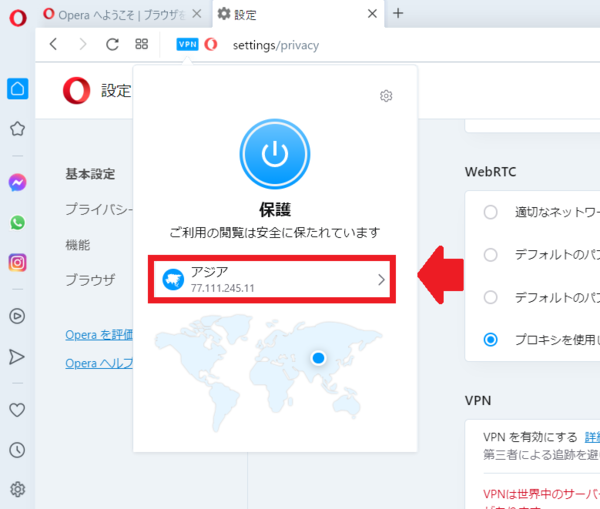Click the IP address 77.111.245.11
Viewport: 600px width, 509px height.
click(x=223, y=288)
